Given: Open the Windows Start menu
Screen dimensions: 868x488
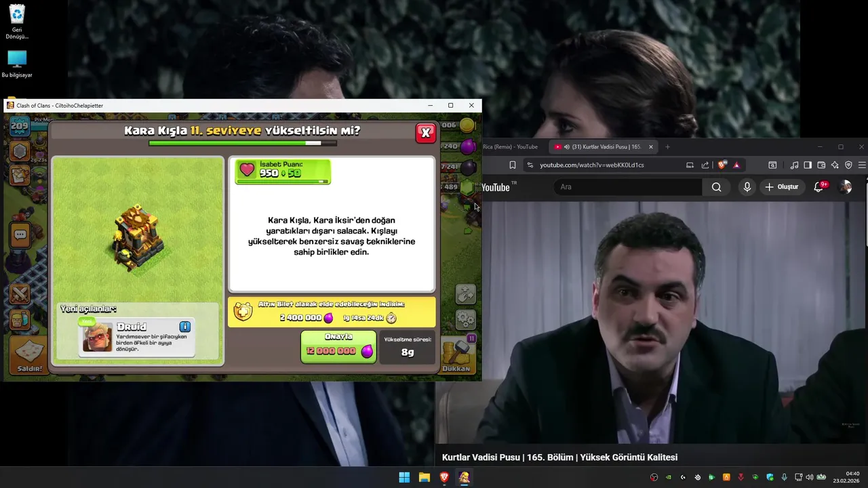Looking at the screenshot, I should pos(404,477).
